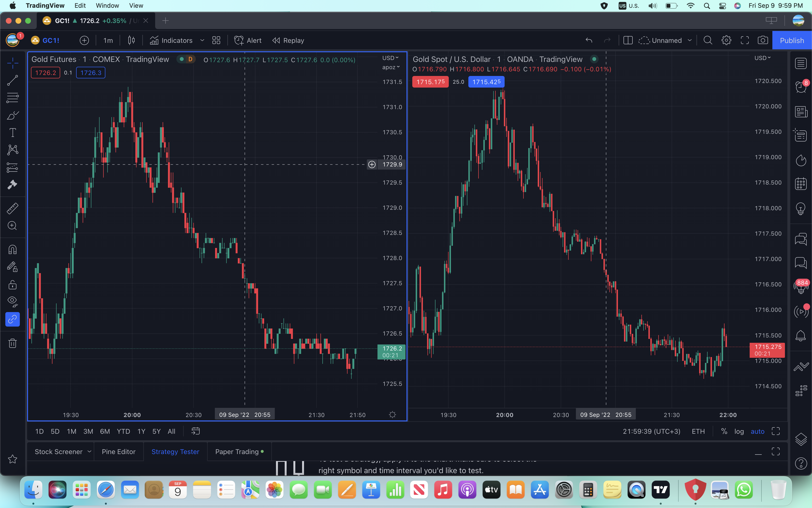Undo the last chart action
Image resolution: width=812 pixels, height=508 pixels.
click(x=589, y=40)
